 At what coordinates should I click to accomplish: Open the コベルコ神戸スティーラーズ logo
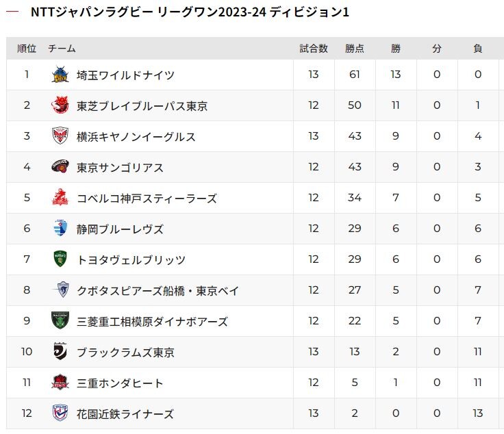[60, 197]
